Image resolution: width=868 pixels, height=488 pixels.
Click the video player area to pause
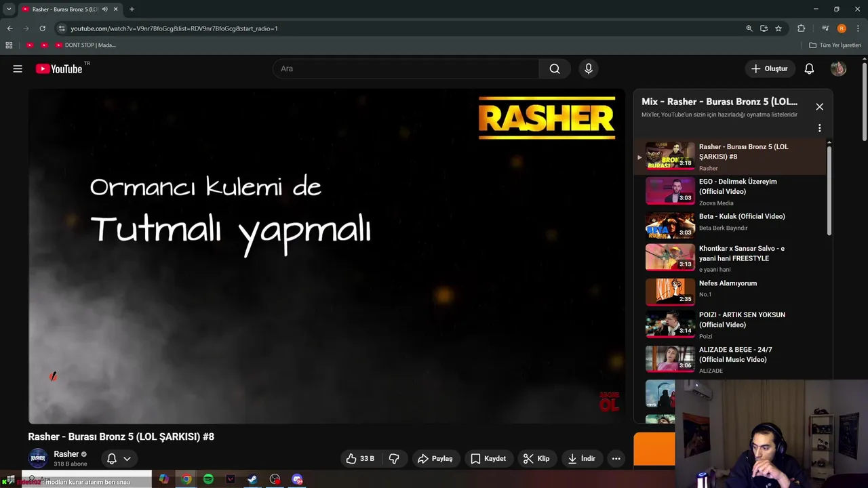[325, 256]
